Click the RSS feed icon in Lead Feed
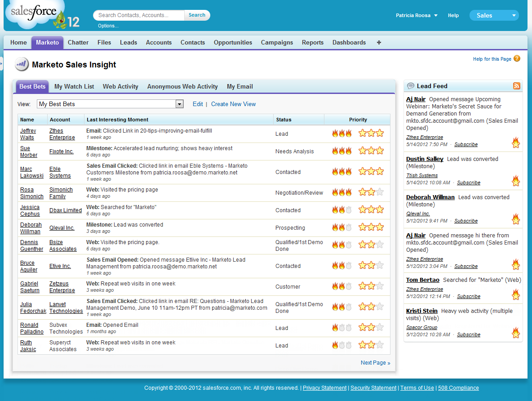The image size is (532, 401). point(516,86)
